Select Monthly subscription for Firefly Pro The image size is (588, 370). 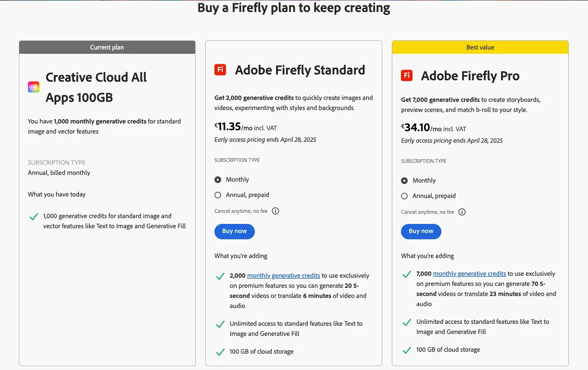click(x=404, y=181)
